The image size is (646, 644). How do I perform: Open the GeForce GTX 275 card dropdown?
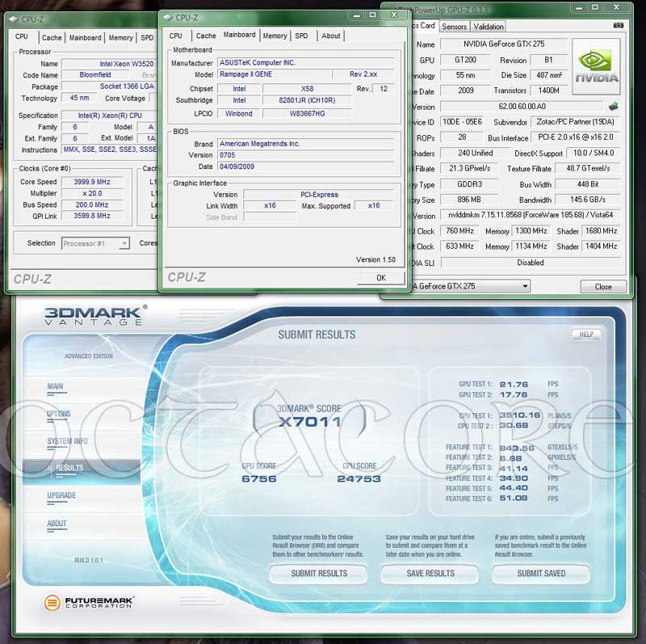(x=471, y=286)
